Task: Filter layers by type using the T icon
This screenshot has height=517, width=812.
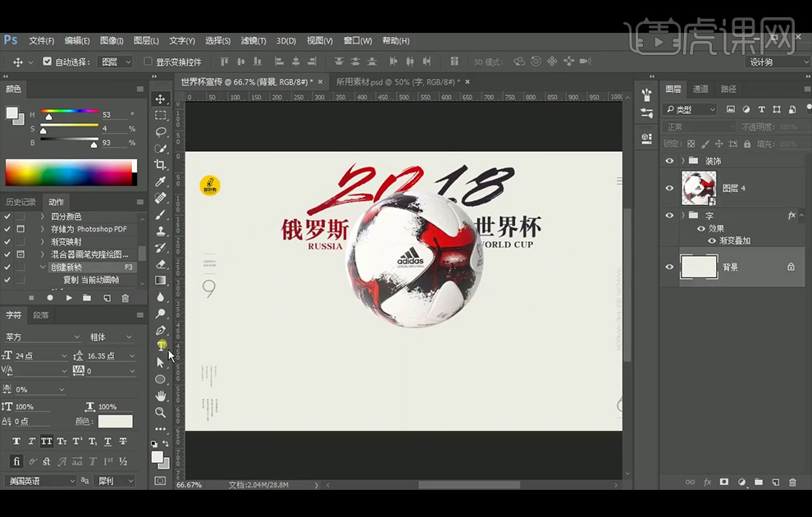Action: tap(762, 109)
